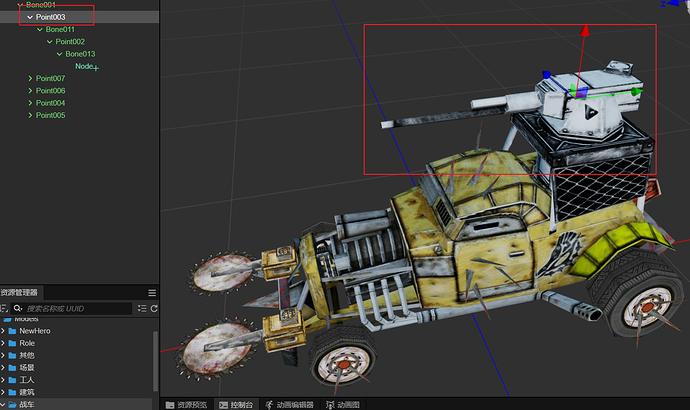
Task: Expand the Point005 node
Action: 30,115
